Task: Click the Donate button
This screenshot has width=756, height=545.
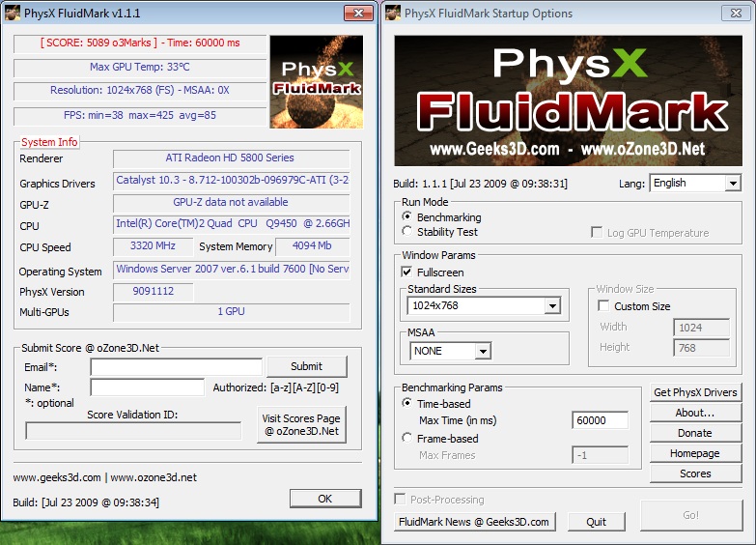Action: coord(695,433)
